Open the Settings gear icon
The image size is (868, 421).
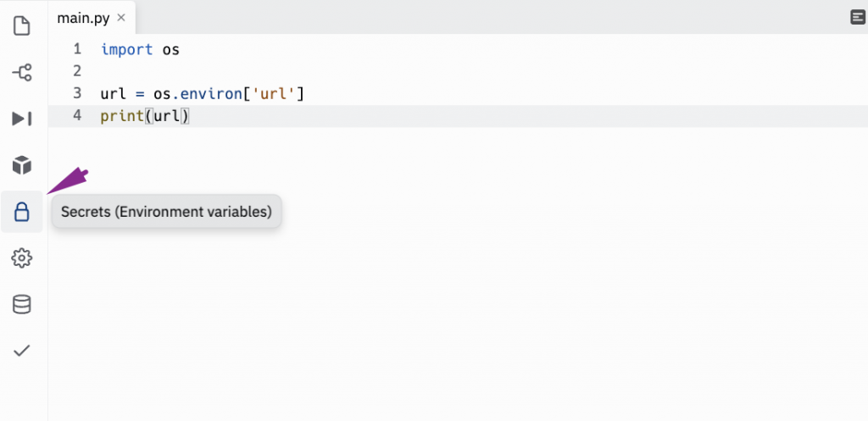(22, 258)
